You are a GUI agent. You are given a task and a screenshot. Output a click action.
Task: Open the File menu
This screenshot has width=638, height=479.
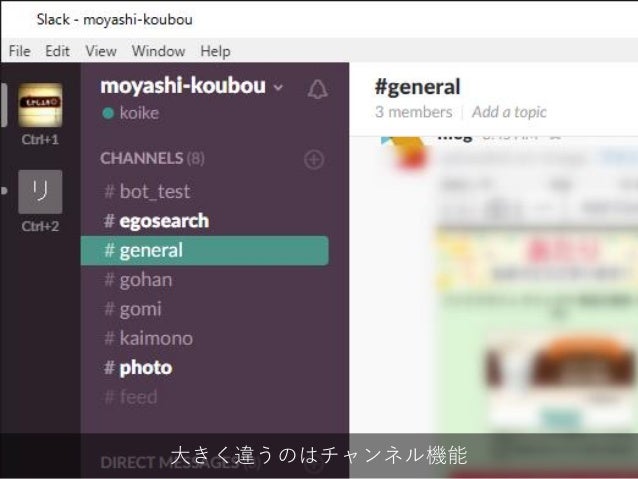(x=20, y=51)
